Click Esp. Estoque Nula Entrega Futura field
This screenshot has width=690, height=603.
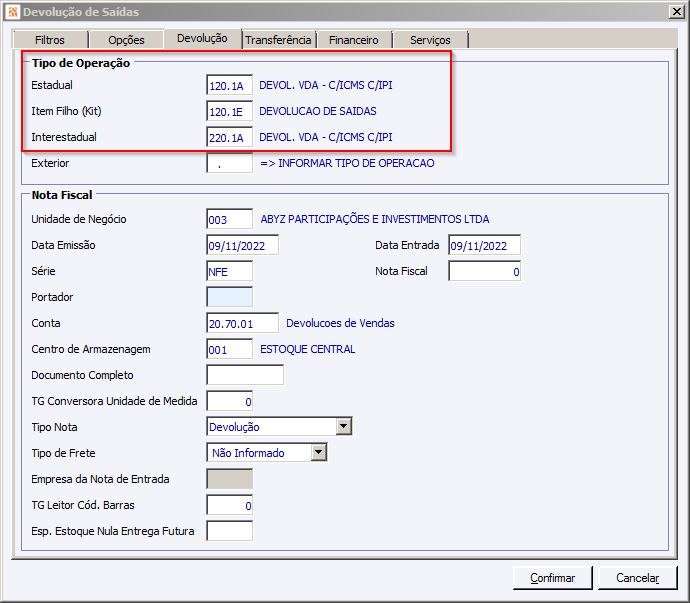point(229,531)
